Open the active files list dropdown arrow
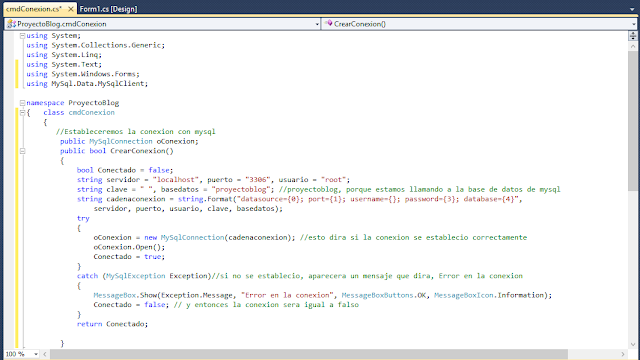 [x=631, y=9]
